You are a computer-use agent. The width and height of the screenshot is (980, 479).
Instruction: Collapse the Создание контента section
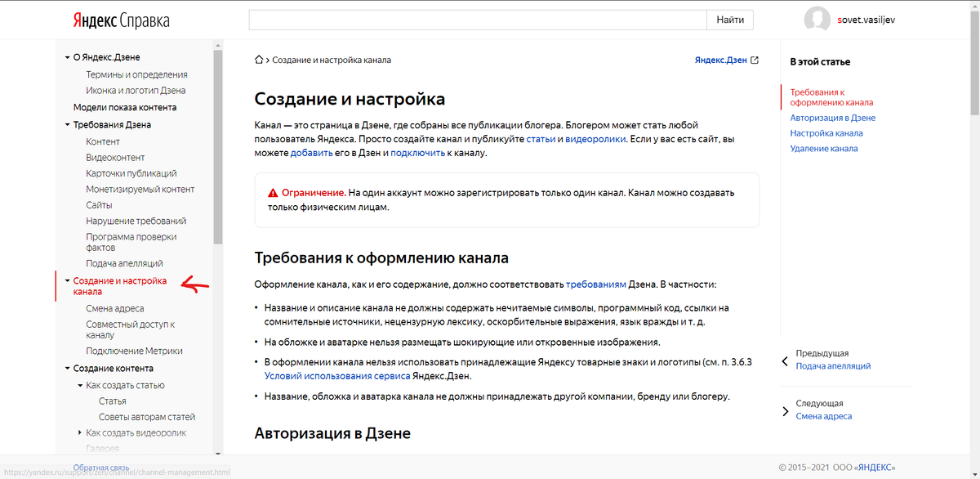[x=68, y=369]
